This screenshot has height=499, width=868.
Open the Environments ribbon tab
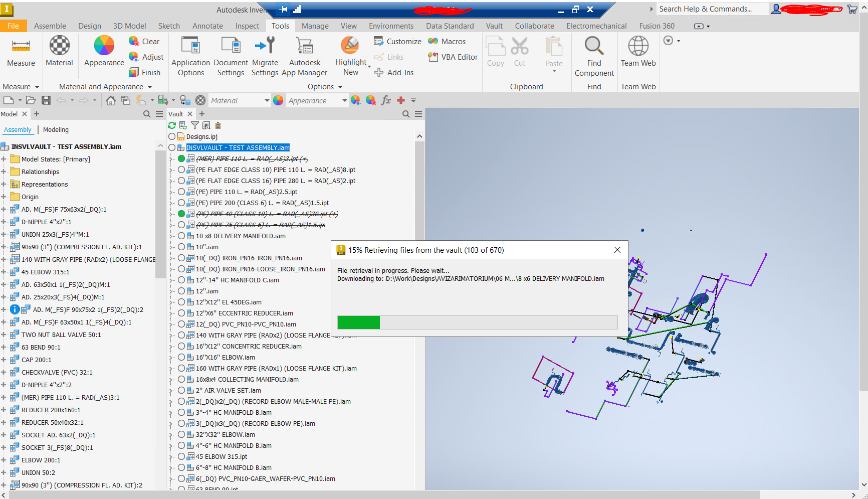391,26
